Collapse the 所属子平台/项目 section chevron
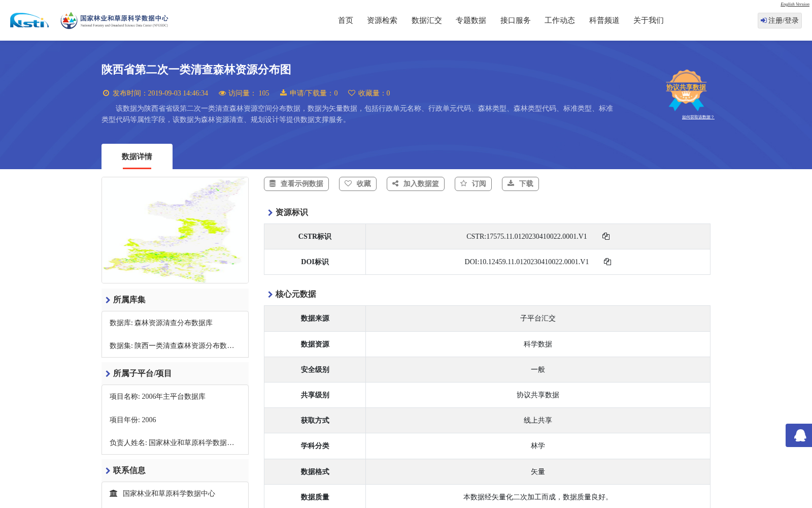 point(108,374)
